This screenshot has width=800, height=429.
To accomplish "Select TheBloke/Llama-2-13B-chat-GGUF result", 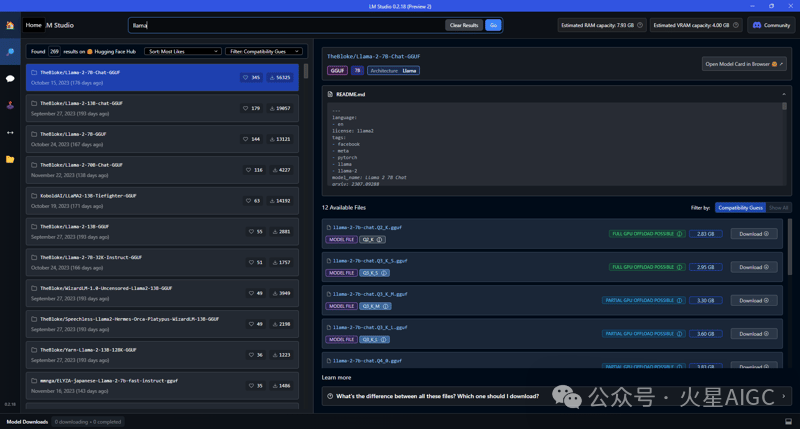I will pos(162,108).
